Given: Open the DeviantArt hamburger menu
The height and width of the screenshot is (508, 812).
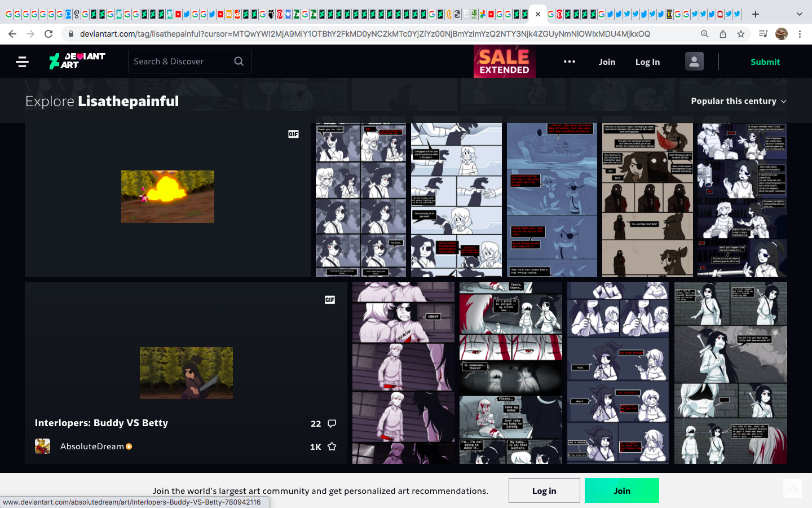Looking at the screenshot, I should click(23, 62).
